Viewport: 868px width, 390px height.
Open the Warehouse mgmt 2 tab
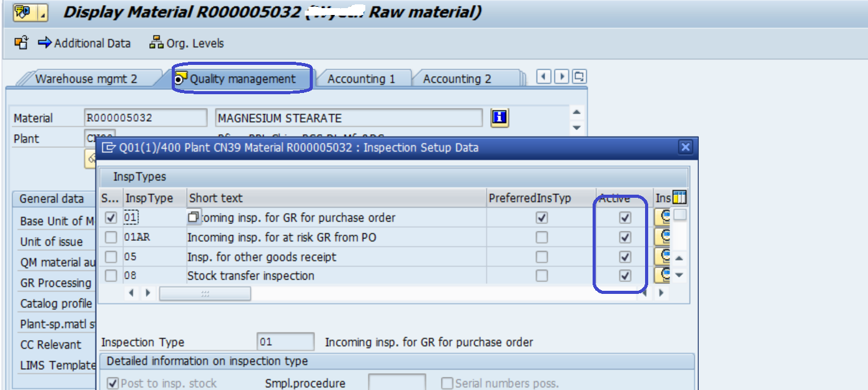tap(86, 79)
